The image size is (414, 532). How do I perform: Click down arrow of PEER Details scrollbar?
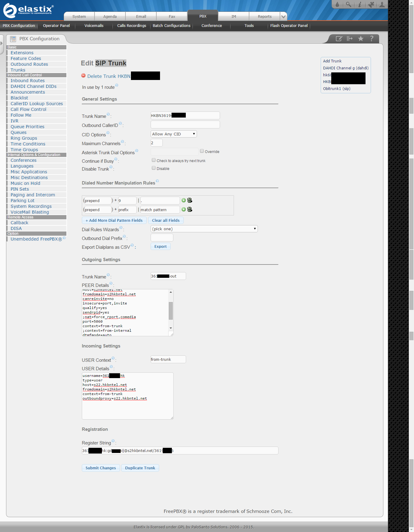tap(171, 328)
